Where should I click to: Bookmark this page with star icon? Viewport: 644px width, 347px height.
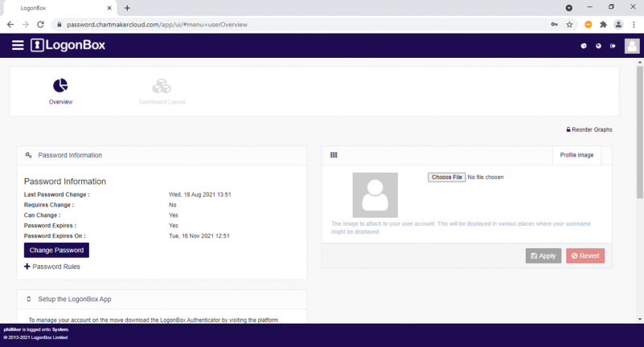tap(569, 24)
